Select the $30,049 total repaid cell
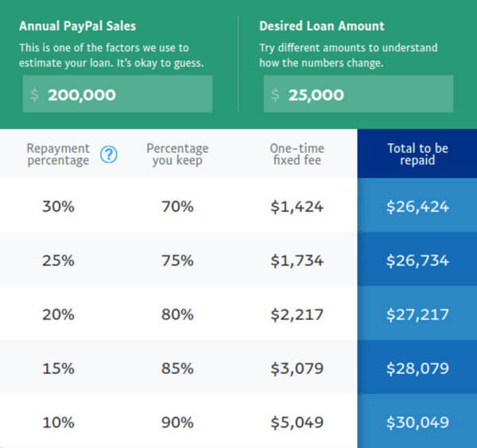The image size is (477, 448). [x=417, y=423]
